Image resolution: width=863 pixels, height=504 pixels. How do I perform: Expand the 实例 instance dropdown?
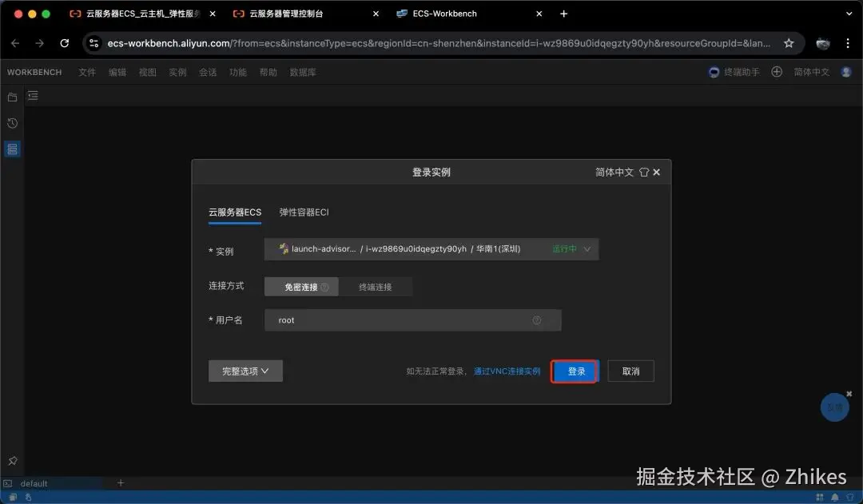(431, 249)
